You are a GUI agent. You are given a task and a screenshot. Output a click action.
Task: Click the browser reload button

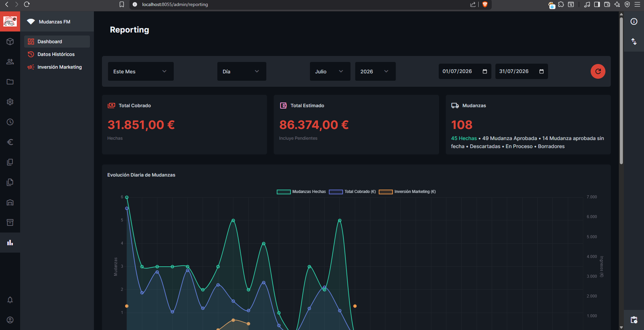(27, 4)
